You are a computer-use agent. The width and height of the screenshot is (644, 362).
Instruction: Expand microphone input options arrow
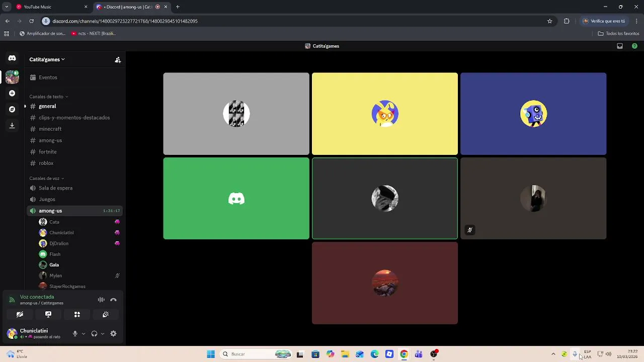(84, 333)
